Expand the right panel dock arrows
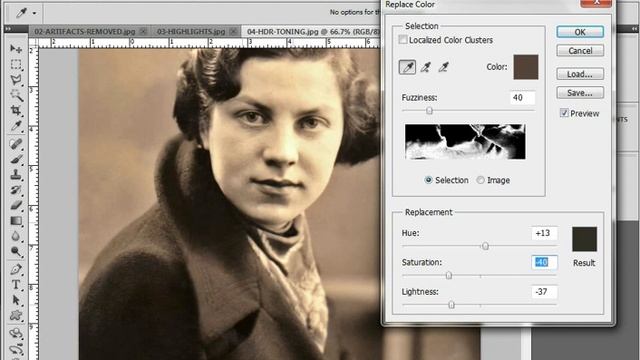 634,29
